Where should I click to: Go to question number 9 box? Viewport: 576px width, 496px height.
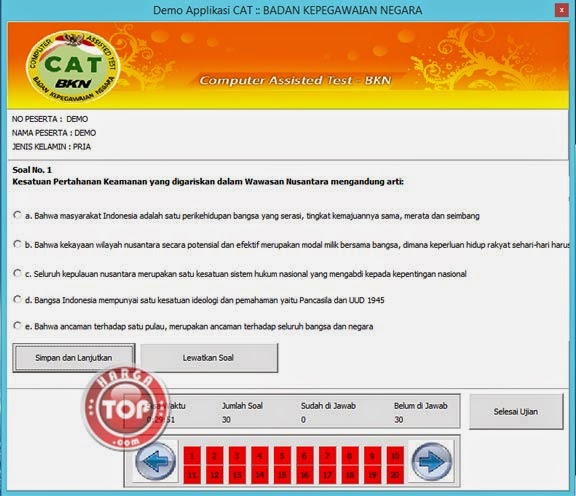click(372, 456)
